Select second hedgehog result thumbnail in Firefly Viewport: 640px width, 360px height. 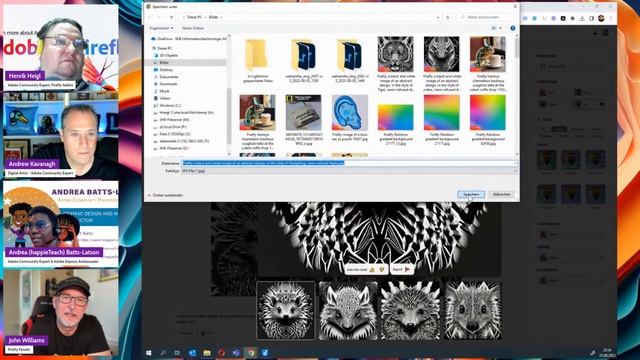348,310
